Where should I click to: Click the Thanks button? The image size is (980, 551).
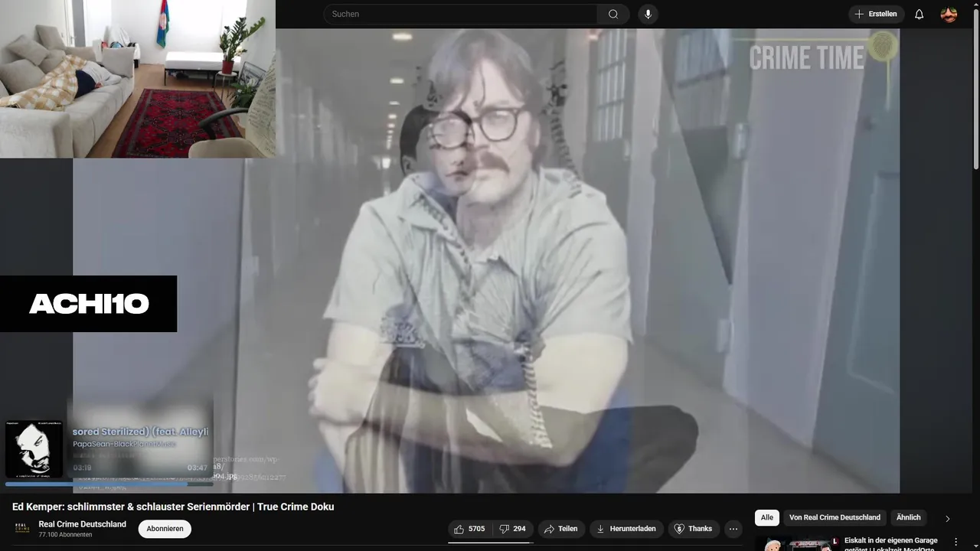point(693,529)
